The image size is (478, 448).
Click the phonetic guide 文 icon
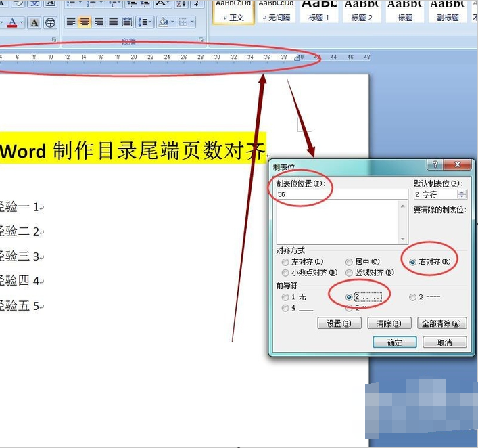[34, 3]
